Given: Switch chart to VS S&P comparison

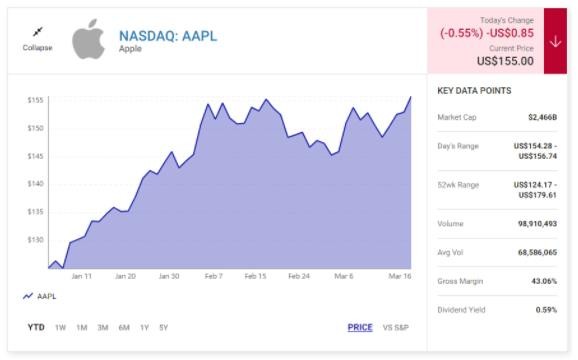Looking at the screenshot, I should [x=396, y=327].
